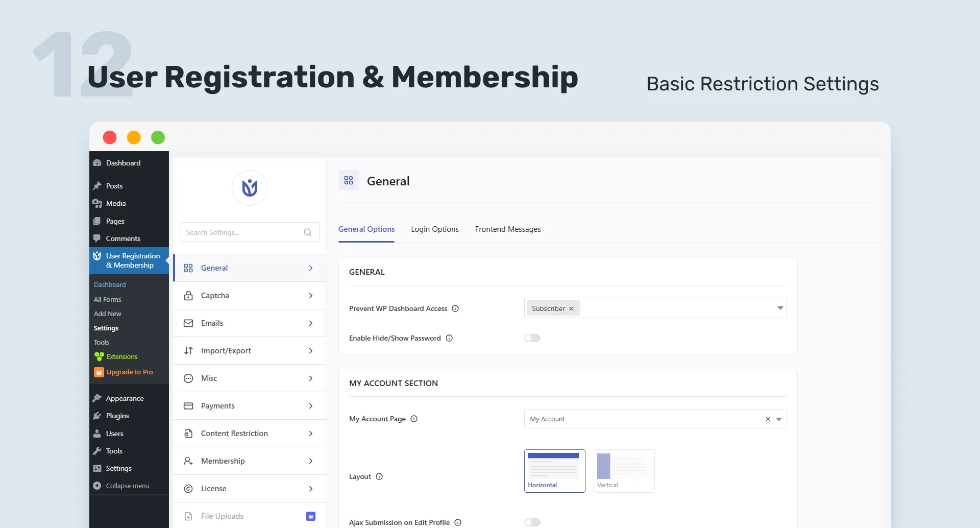Remove the Subscriber tag with its x

point(571,308)
